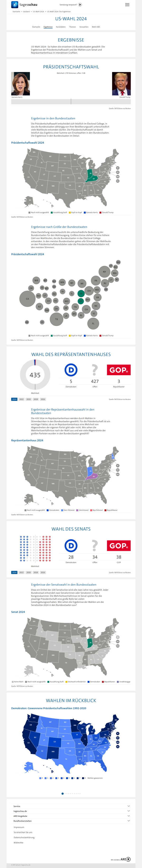Click the question mark icon for open House seats

(x=95, y=370)
